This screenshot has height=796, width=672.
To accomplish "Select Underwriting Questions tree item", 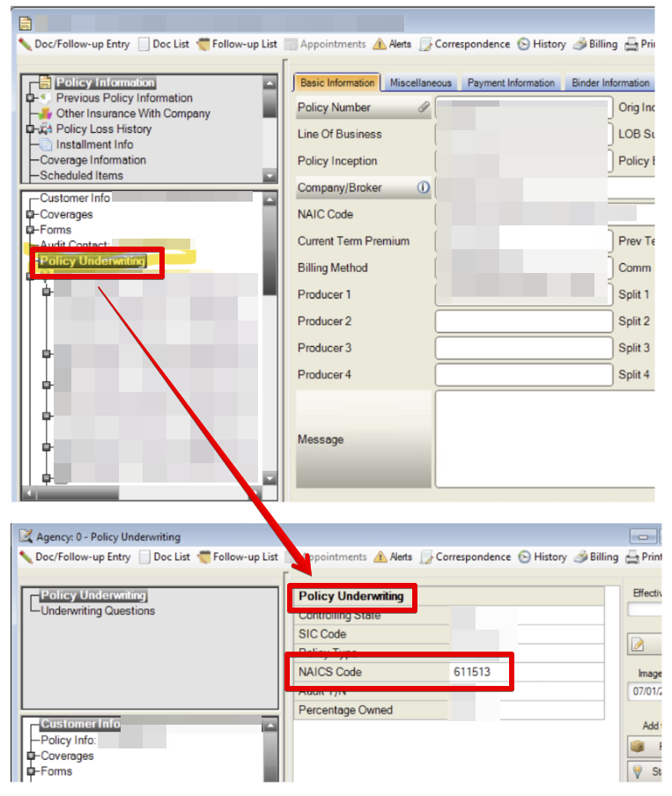I will tap(98, 611).
